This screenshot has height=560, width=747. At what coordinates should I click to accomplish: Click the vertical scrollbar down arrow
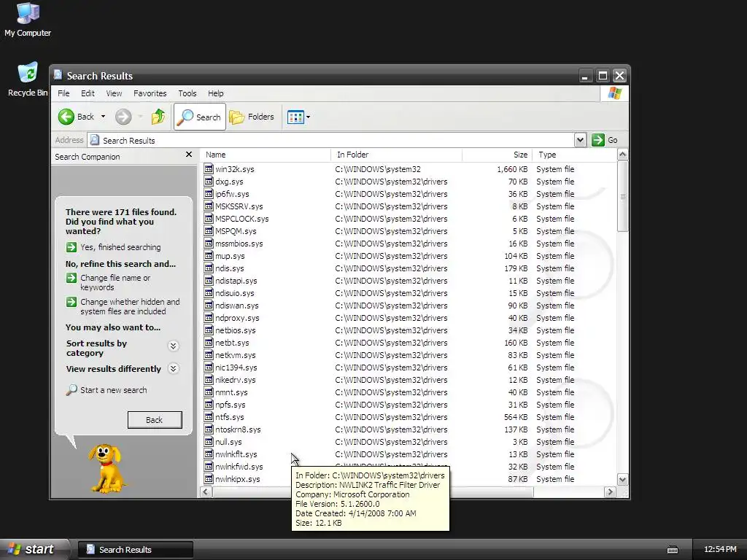point(622,480)
